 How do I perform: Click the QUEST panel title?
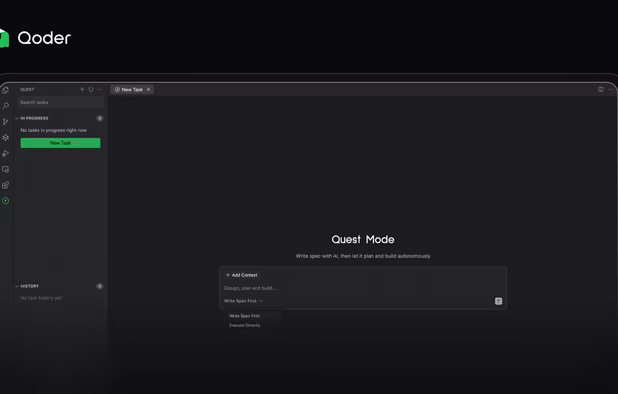click(27, 89)
